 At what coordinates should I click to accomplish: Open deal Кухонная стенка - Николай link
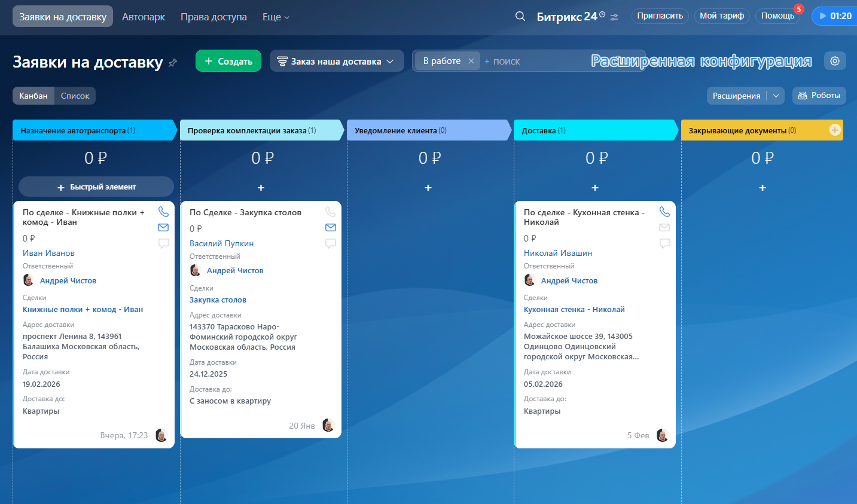pos(574,309)
